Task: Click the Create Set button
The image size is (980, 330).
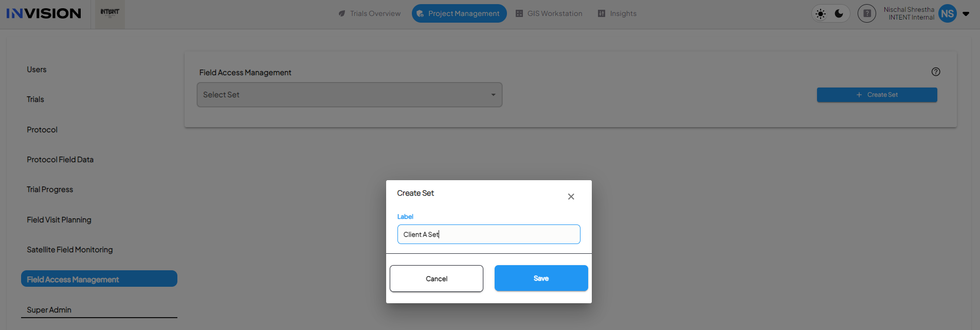Action: [x=877, y=95]
